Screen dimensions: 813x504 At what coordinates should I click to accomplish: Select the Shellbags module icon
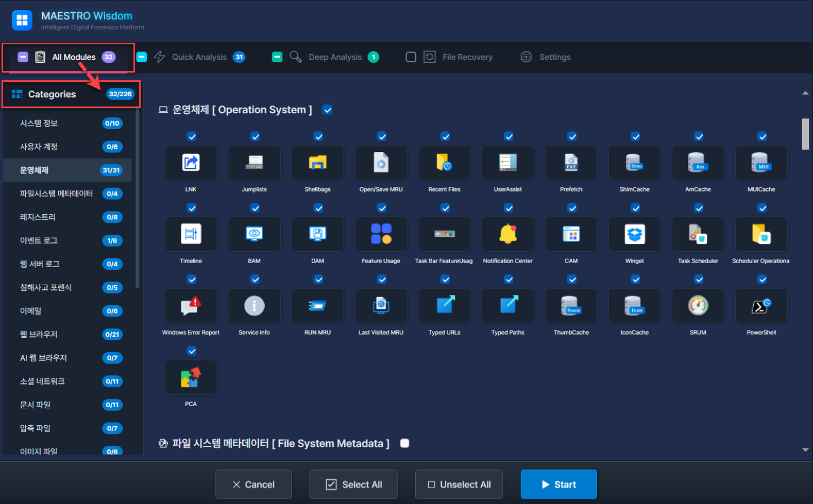tap(317, 163)
